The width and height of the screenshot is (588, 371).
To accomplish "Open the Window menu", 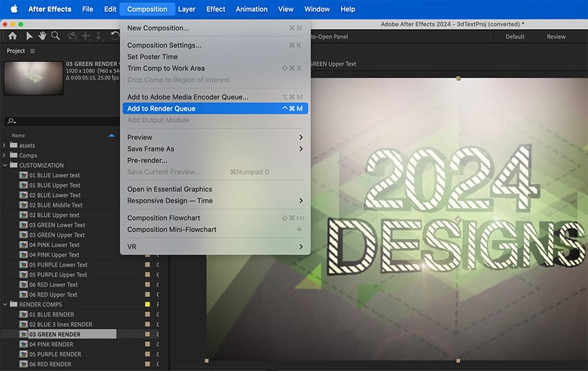I will (x=317, y=9).
